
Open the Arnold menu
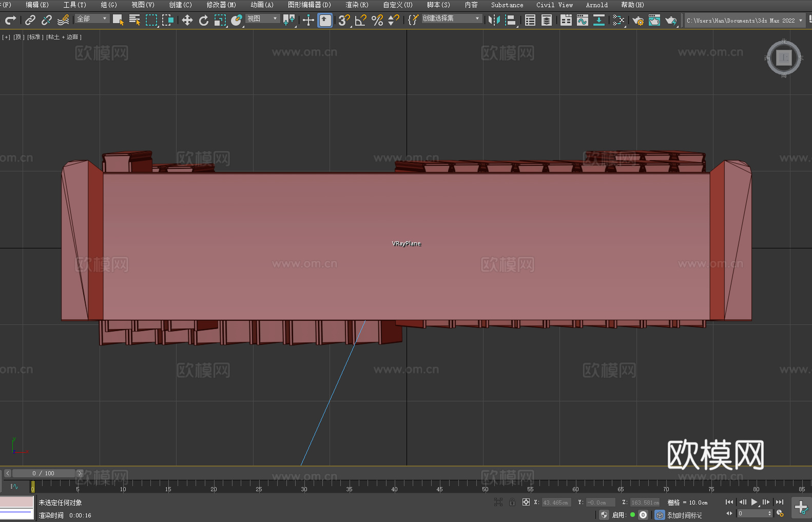(x=597, y=5)
